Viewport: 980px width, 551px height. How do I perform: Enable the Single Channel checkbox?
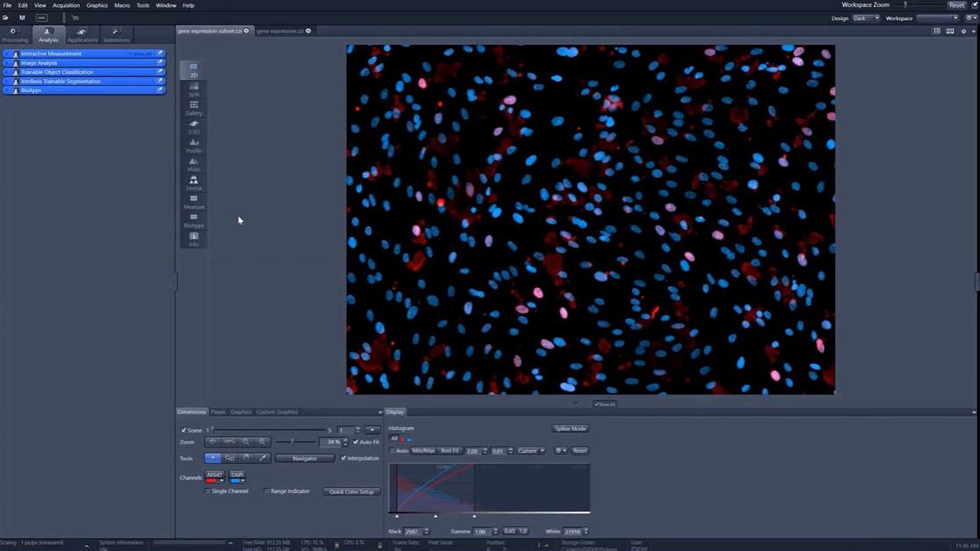[208, 491]
